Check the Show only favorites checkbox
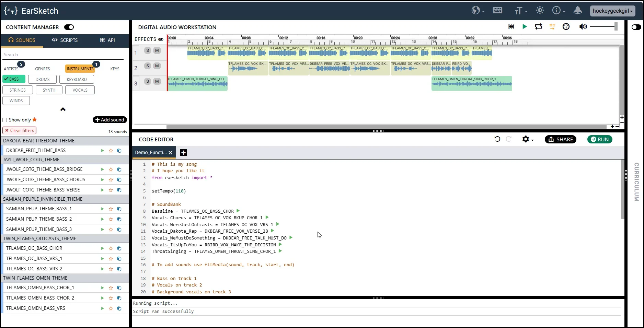This screenshot has height=328, width=644. click(x=4, y=120)
